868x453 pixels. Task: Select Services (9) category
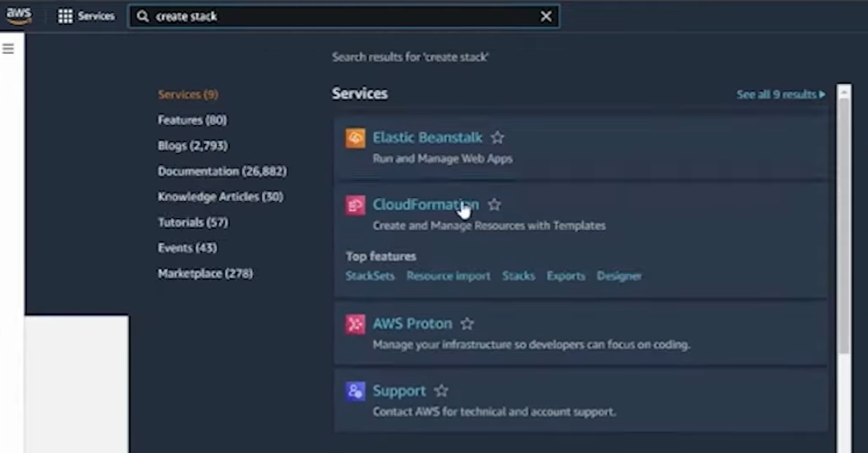188,94
